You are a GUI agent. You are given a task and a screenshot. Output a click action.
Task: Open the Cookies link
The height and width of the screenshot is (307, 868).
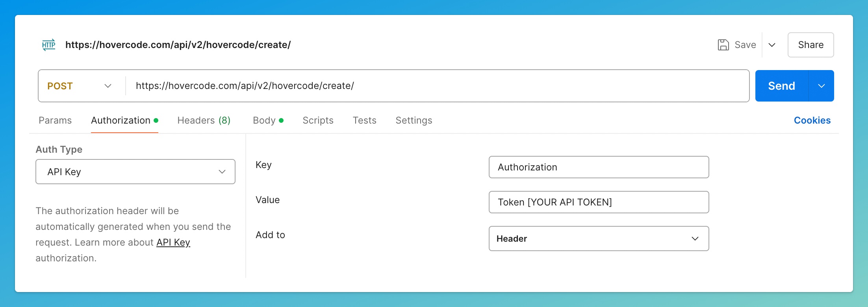click(x=812, y=120)
